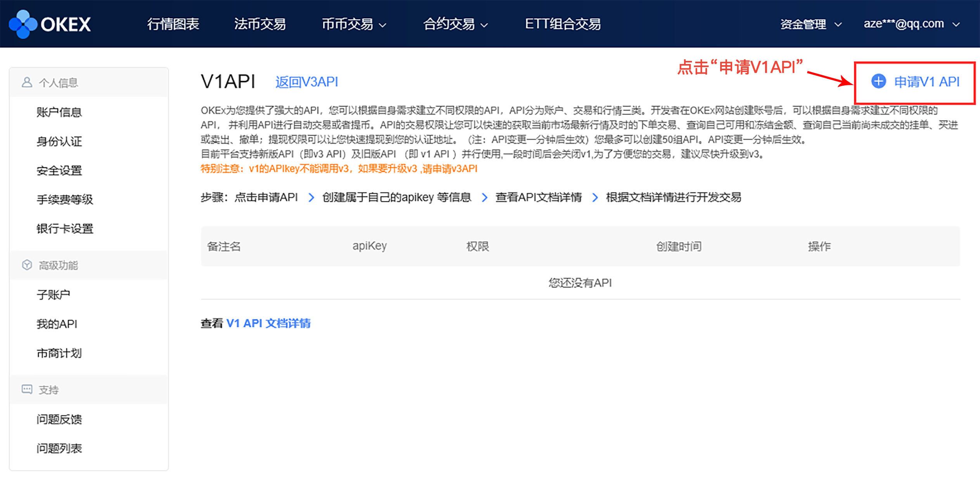Open the V1 API 文档详情 link

[x=268, y=323]
